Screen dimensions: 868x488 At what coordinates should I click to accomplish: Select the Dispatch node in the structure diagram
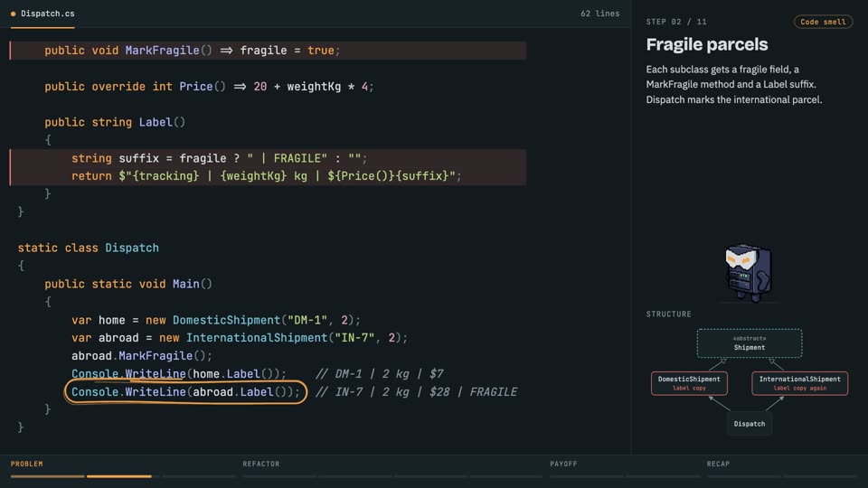coord(749,424)
